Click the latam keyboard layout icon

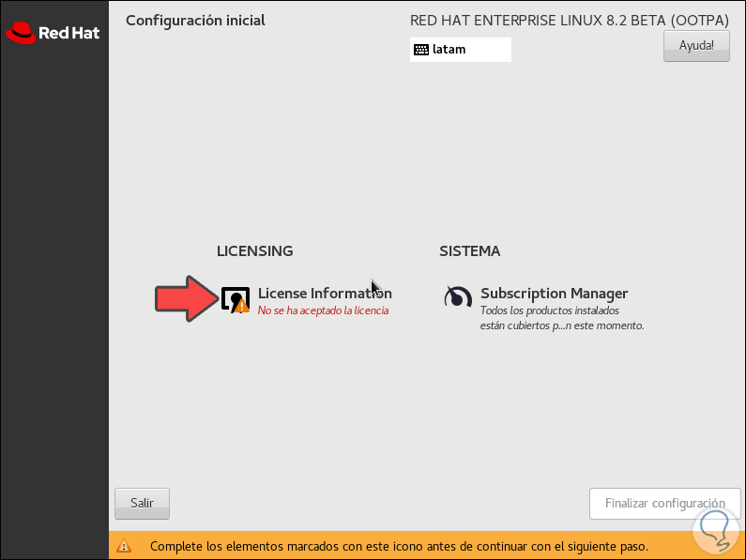pyautogui.click(x=421, y=50)
